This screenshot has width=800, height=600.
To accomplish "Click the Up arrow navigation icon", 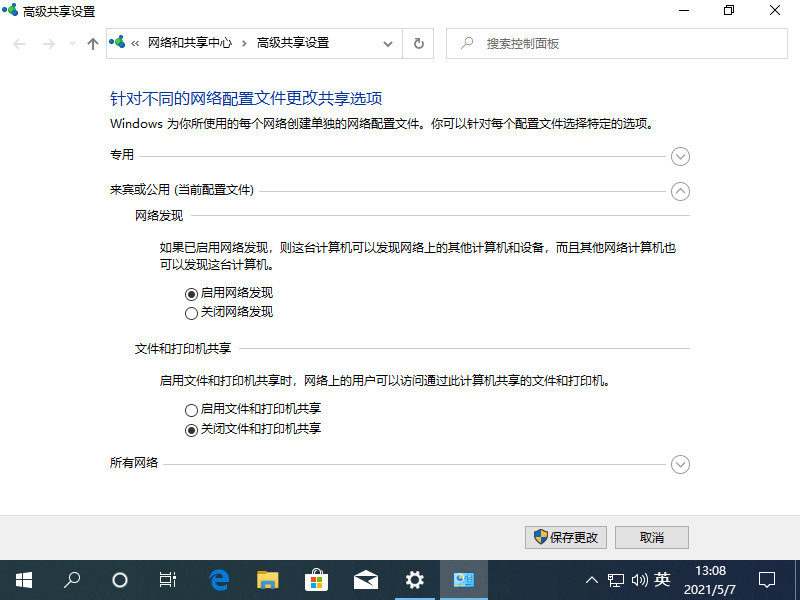I will [93, 44].
